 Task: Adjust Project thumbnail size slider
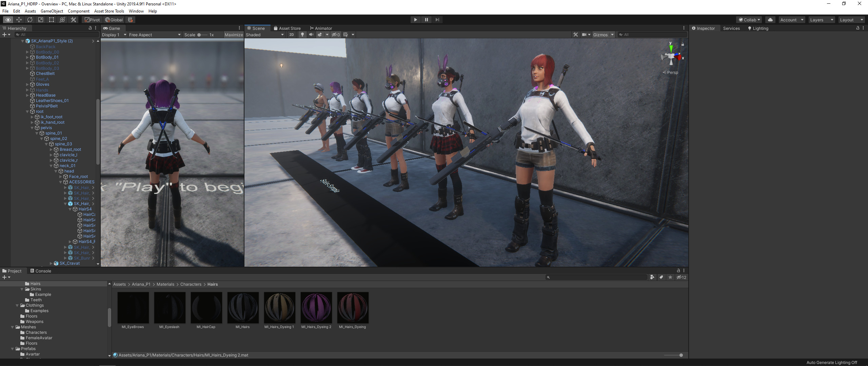pos(673,355)
